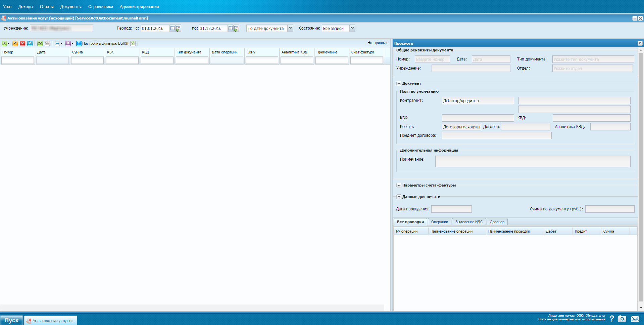
Task: Click Наименование проводки column header
Action: 515,231
